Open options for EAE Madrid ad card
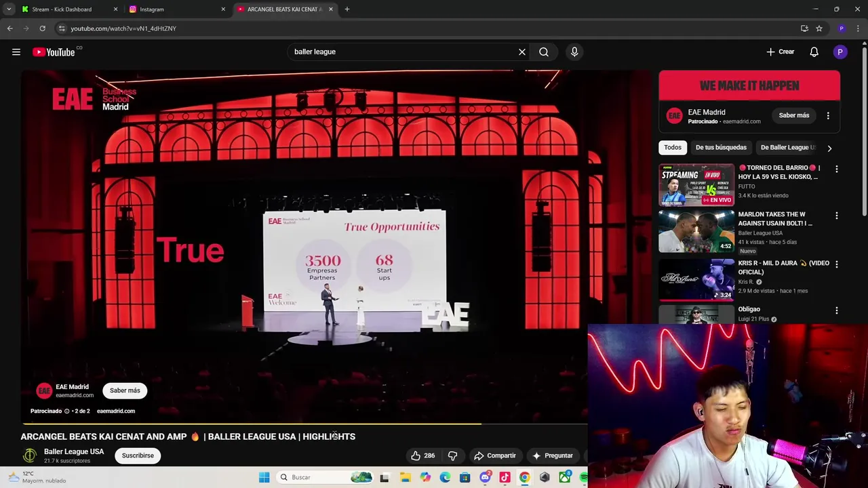868x488 pixels. pos(828,116)
